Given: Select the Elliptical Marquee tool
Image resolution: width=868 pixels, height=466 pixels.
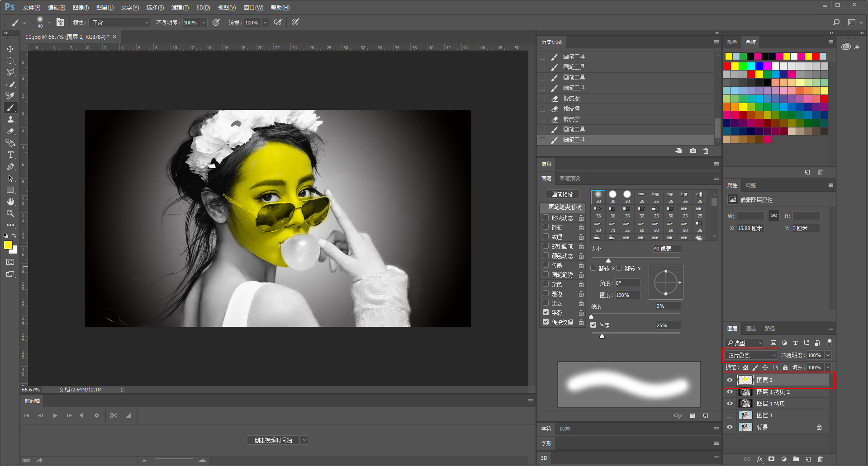Looking at the screenshot, I should click(10, 61).
